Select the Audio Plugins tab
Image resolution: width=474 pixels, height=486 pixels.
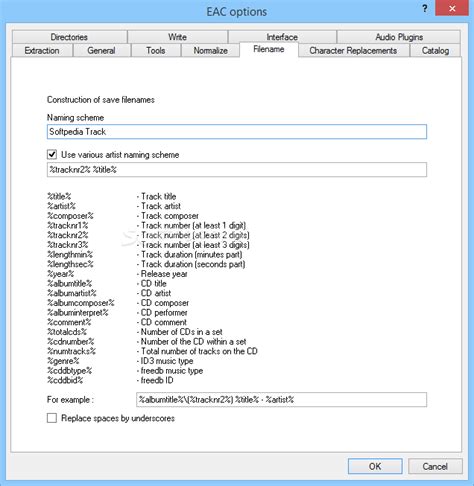399,37
